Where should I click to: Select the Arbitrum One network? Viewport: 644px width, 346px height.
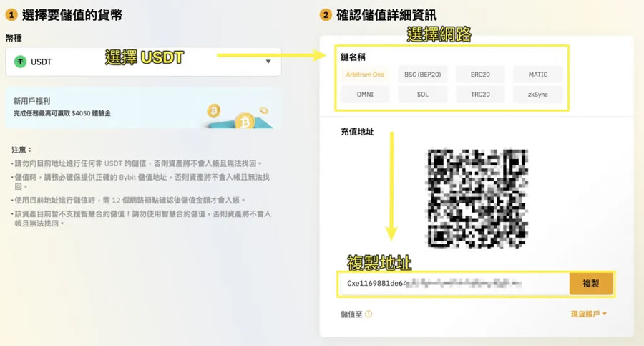click(365, 75)
